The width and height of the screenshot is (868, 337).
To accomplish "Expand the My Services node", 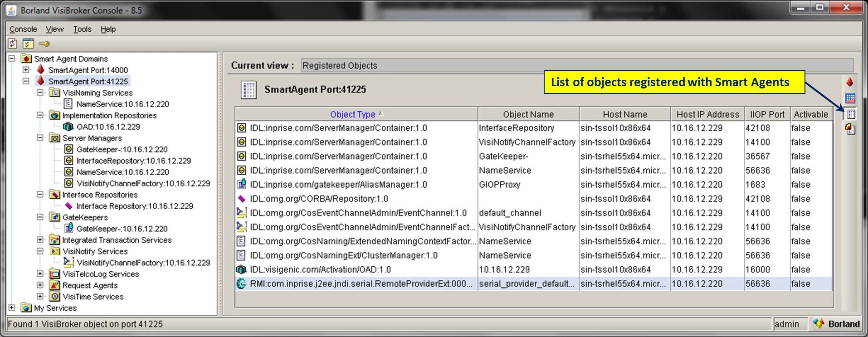I will (12, 308).
